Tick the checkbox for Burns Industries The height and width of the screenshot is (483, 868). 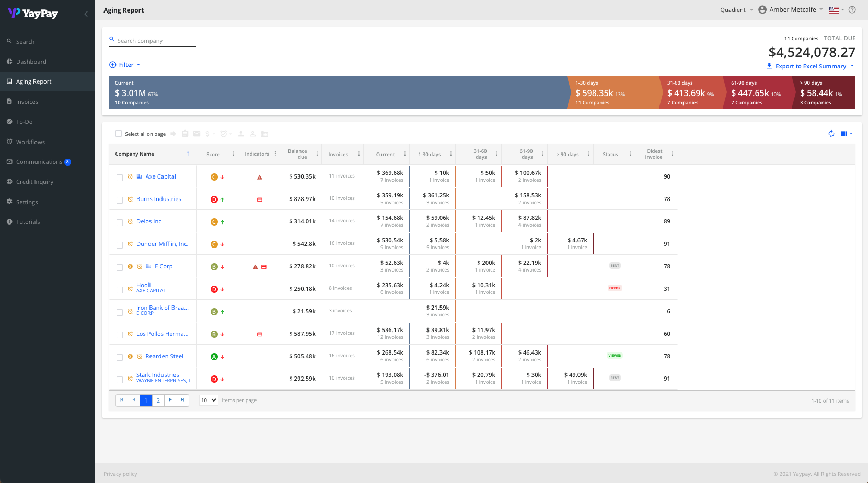click(120, 200)
